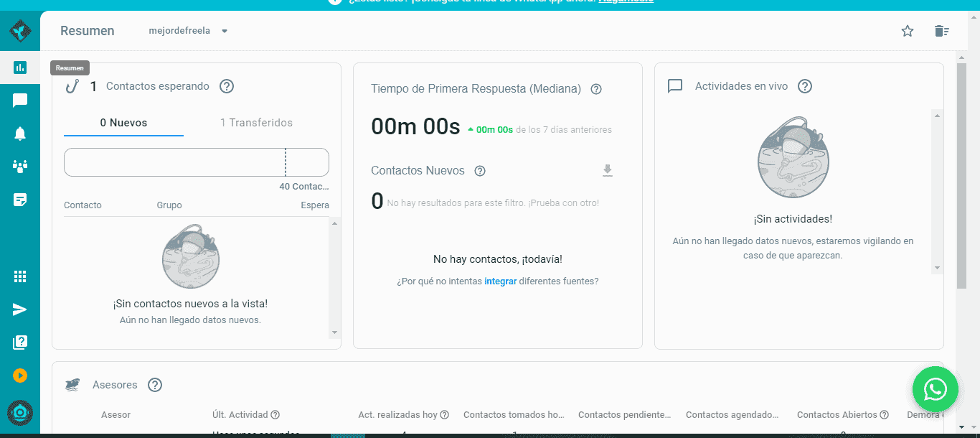Click the orange play button icon
The image size is (980, 438).
[x=20, y=376]
